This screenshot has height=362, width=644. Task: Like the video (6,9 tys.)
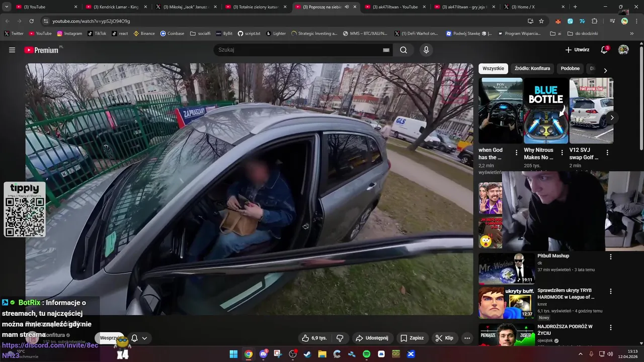(x=314, y=338)
